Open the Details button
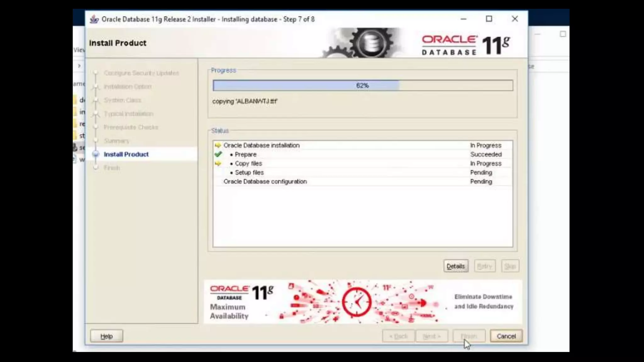644x362 pixels. 456,266
